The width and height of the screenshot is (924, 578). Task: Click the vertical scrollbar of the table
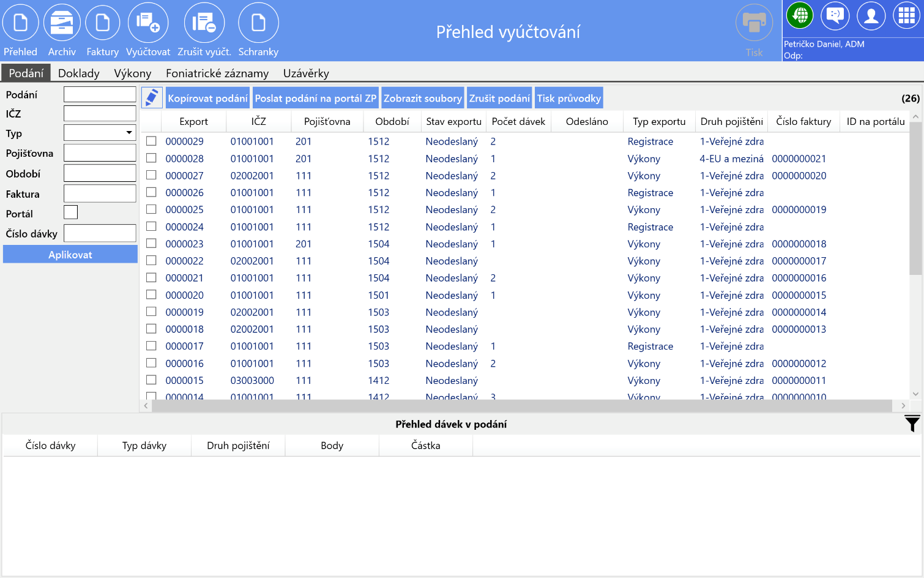pyautogui.click(x=915, y=199)
